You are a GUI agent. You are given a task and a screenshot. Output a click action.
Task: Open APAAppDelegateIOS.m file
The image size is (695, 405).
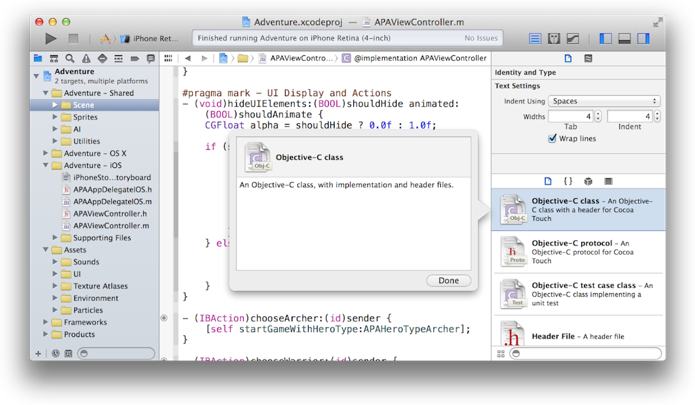pos(107,201)
